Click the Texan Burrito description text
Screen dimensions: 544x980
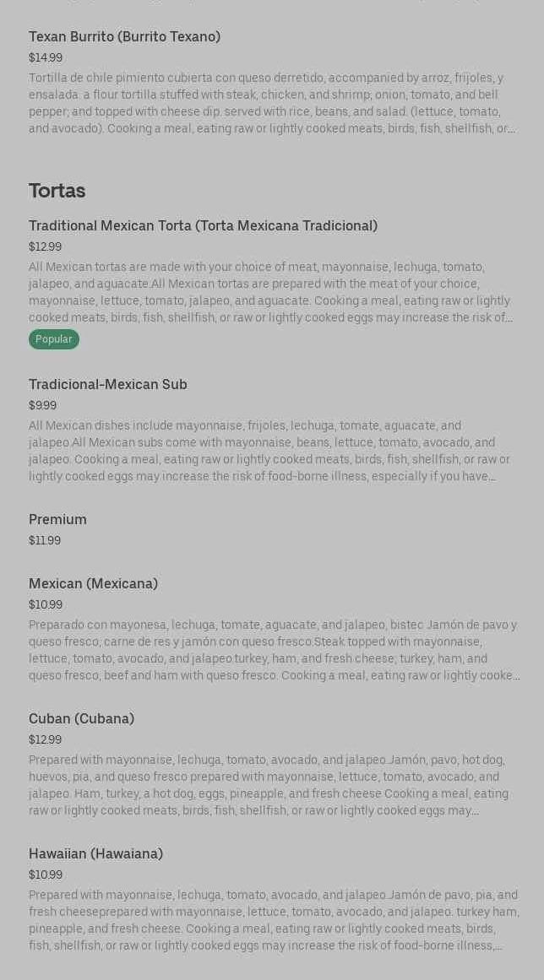point(272,103)
